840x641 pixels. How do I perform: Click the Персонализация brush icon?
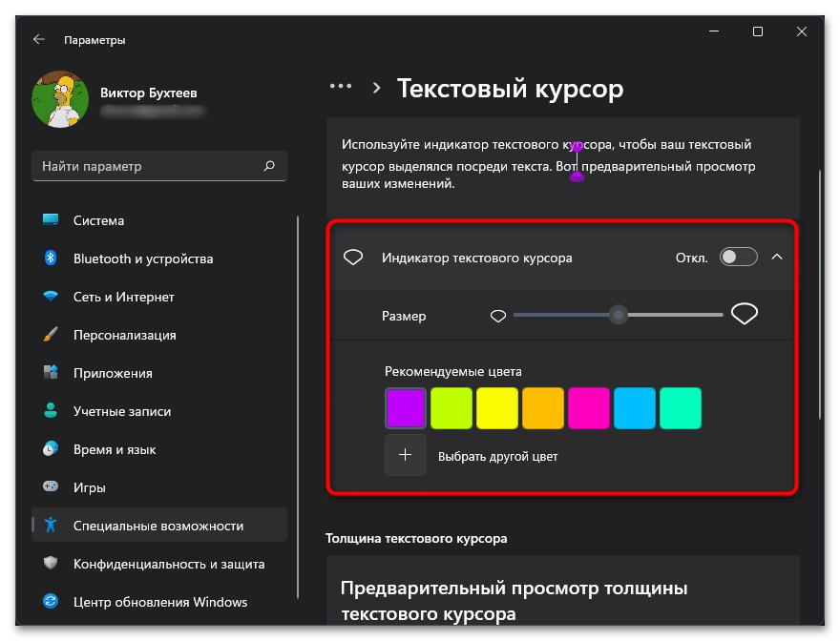point(52,335)
